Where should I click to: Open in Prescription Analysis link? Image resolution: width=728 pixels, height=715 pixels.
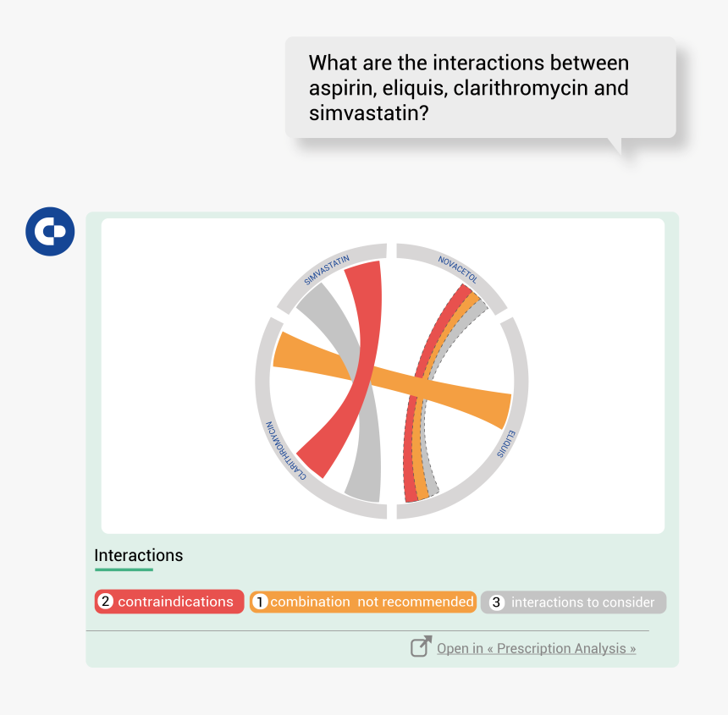(x=536, y=648)
